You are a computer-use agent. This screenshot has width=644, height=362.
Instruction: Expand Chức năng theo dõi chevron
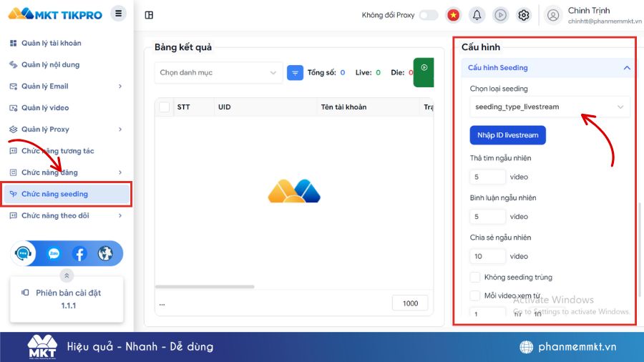point(120,215)
